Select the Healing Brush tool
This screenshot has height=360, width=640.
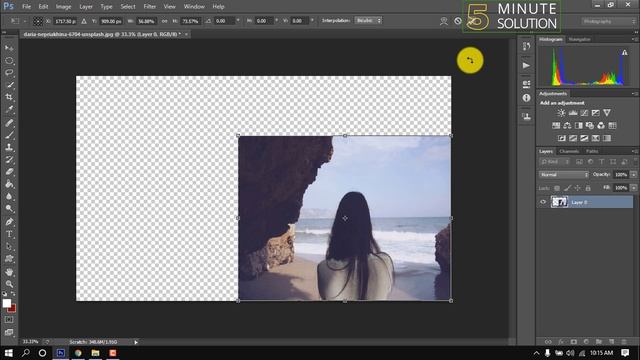9,122
